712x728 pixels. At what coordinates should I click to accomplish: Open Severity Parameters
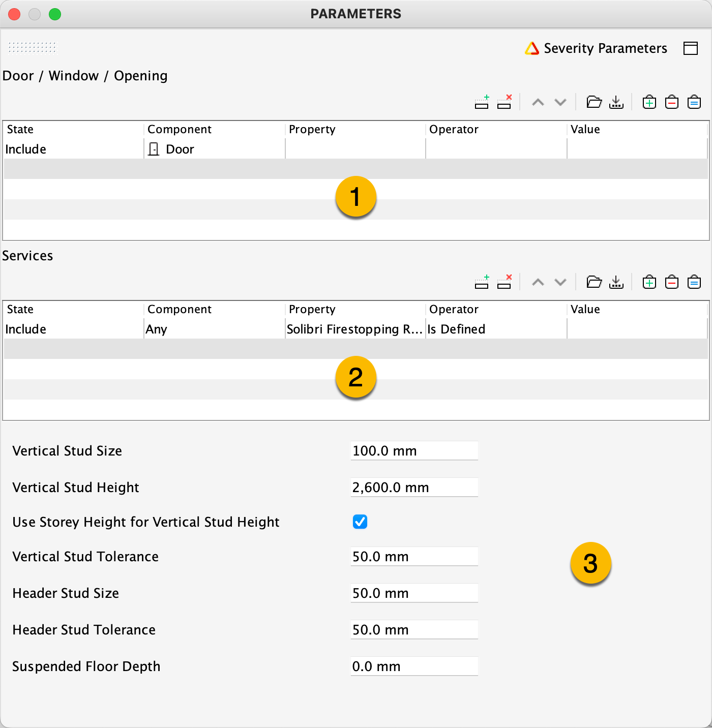596,48
